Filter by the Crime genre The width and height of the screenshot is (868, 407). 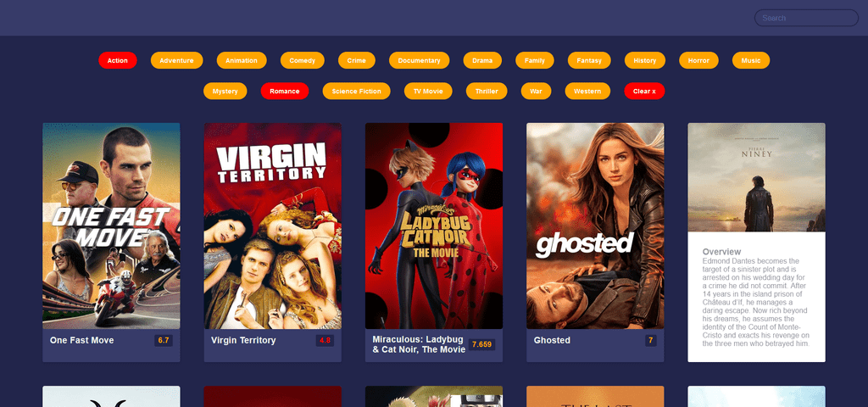357,60
